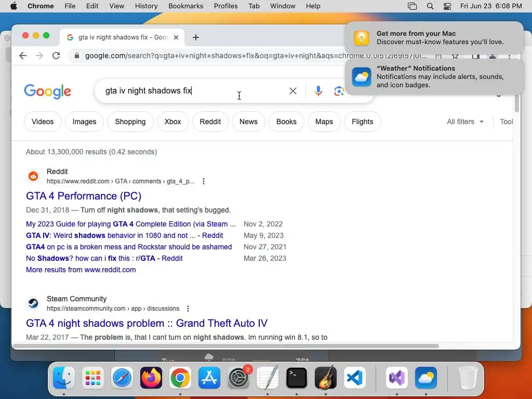Open GTA IV Weird shadows behavior link

[125, 235]
